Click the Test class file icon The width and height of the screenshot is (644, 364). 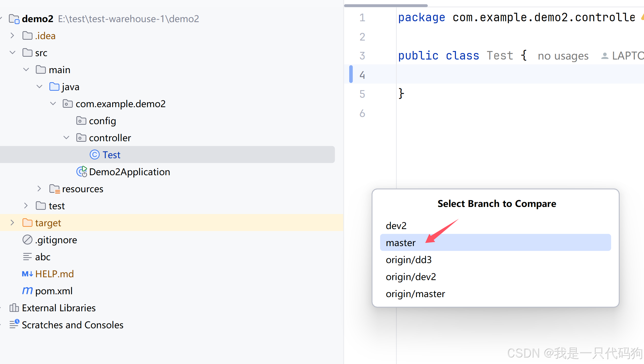(x=94, y=155)
